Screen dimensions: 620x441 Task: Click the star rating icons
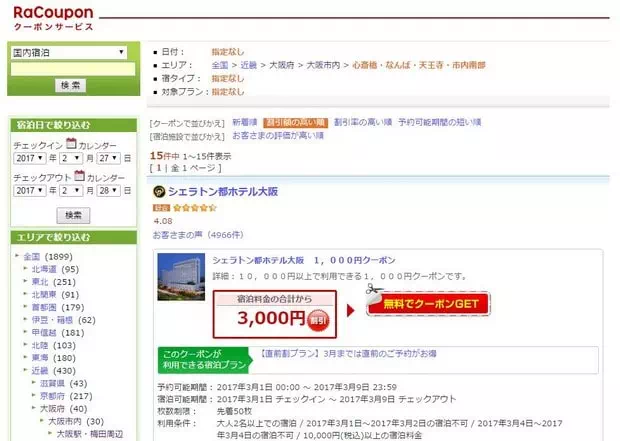pos(195,208)
